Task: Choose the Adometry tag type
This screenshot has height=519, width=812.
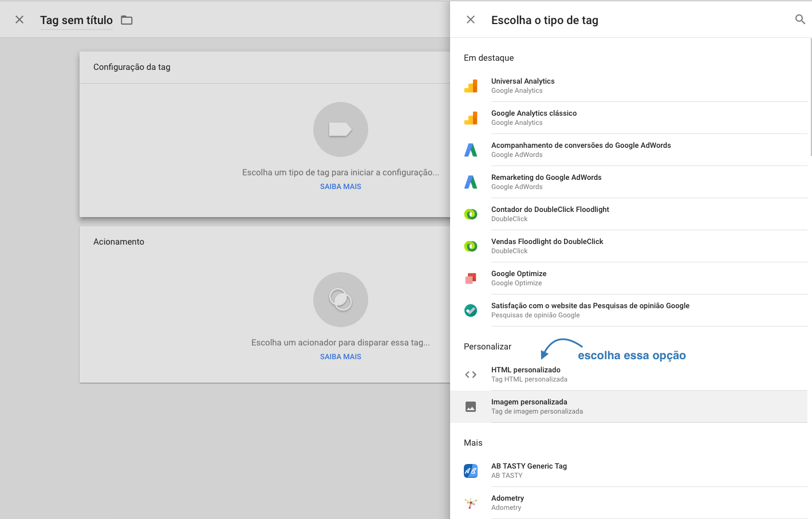Action: pyautogui.click(x=629, y=503)
